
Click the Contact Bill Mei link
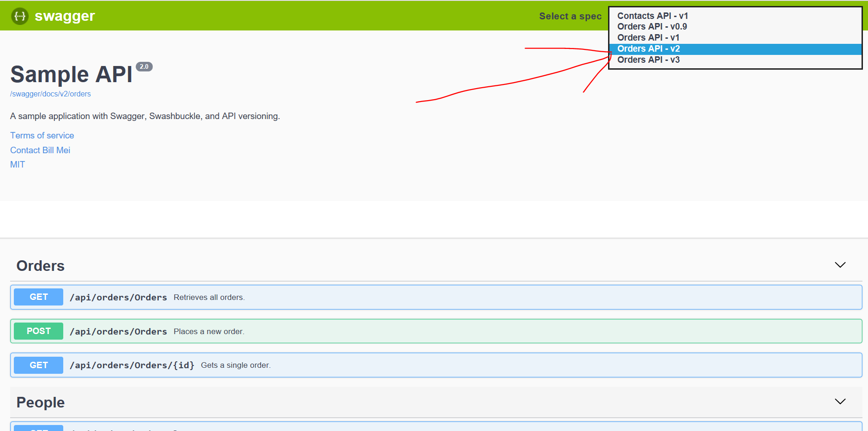[x=40, y=150]
